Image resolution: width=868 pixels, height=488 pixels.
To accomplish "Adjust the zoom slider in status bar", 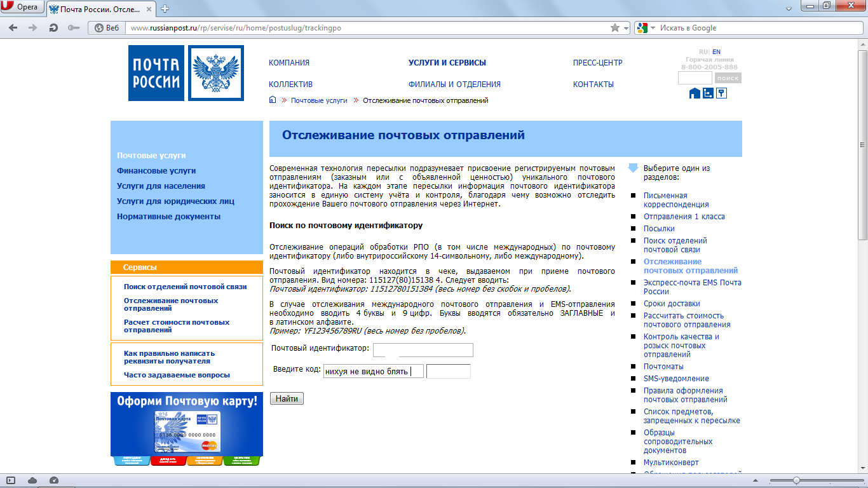I will [x=796, y=480].
